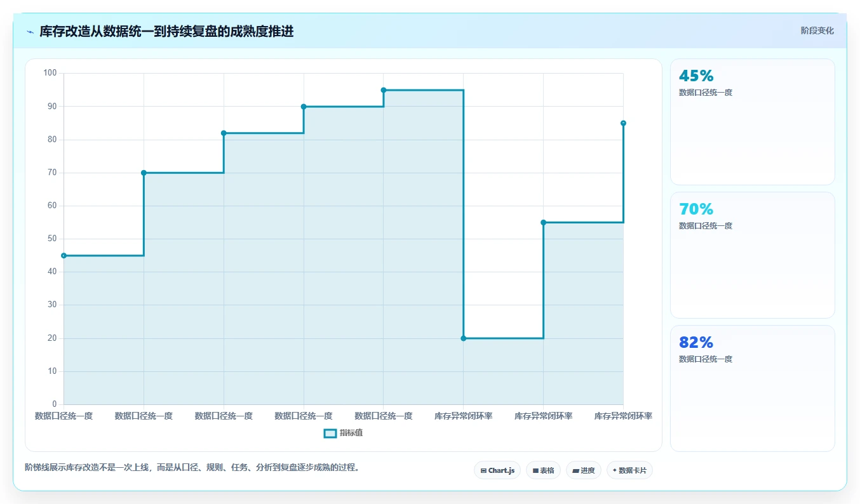This screenshot has height=504, width=860.
Task: Click the 阶段变化 label in header
Action: pos(817,30)
